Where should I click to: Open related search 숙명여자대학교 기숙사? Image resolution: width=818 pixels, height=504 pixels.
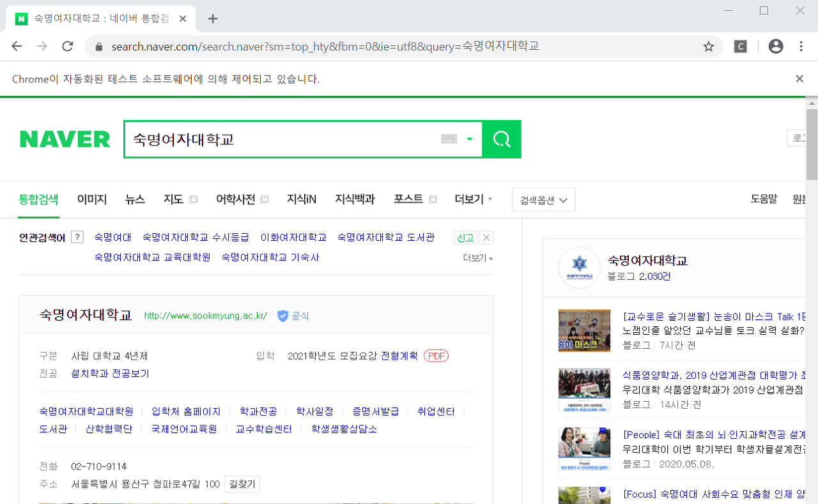point(270,257)
